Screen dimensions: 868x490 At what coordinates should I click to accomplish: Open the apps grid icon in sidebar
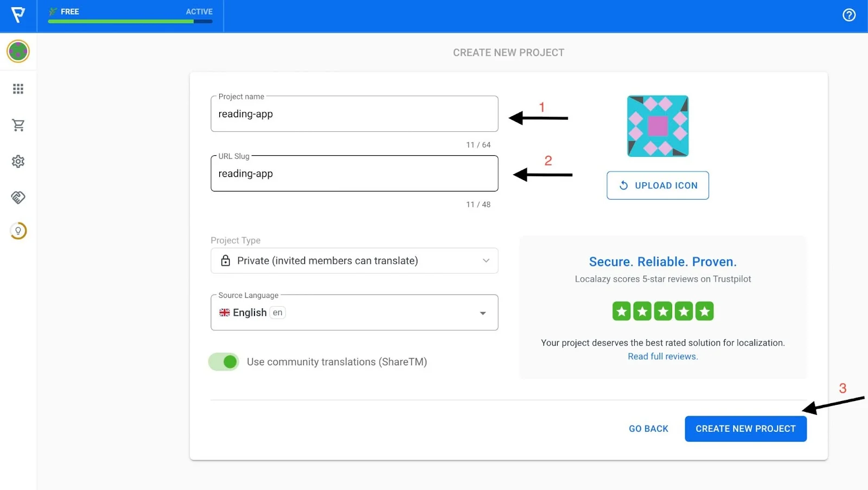tap(18, 89)
